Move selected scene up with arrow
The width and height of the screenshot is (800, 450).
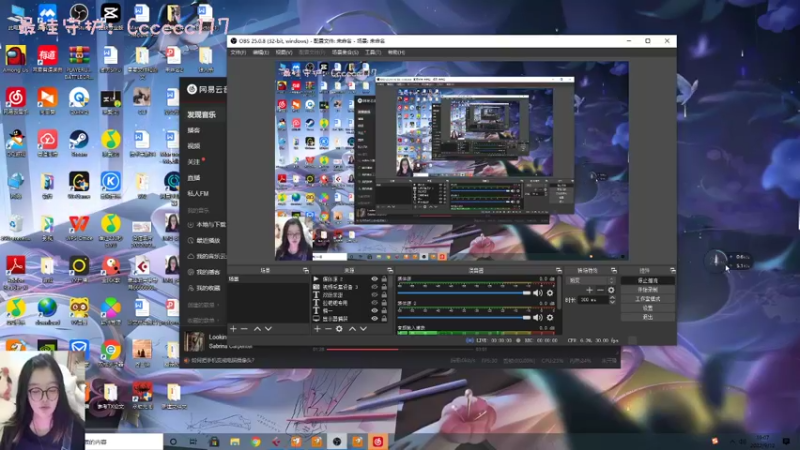(258, 329)
